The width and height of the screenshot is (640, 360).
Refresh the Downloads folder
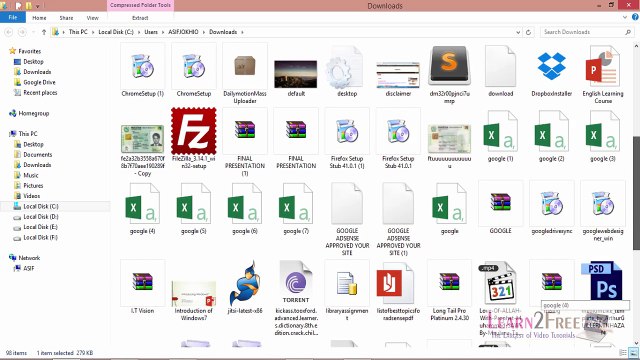tap(529, 32)
